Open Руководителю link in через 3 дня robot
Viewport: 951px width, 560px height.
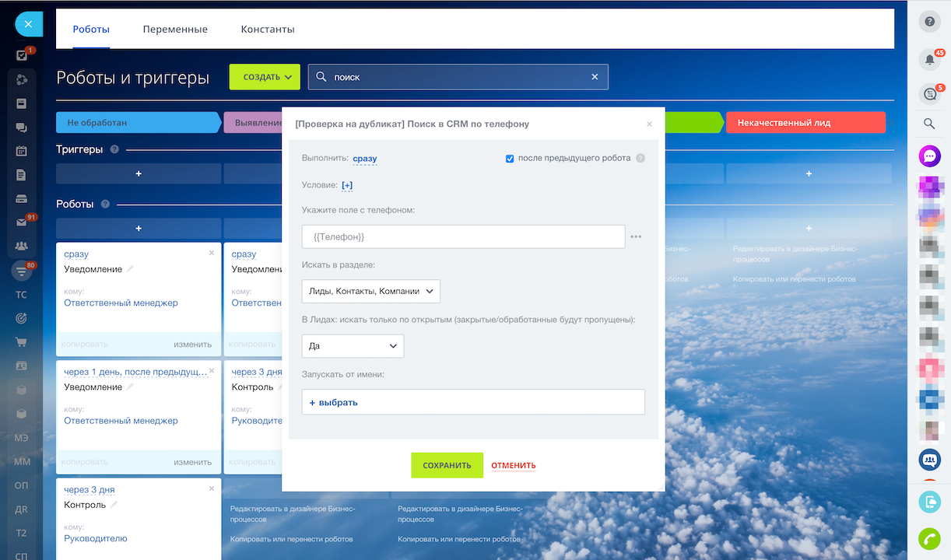[95, 538]
